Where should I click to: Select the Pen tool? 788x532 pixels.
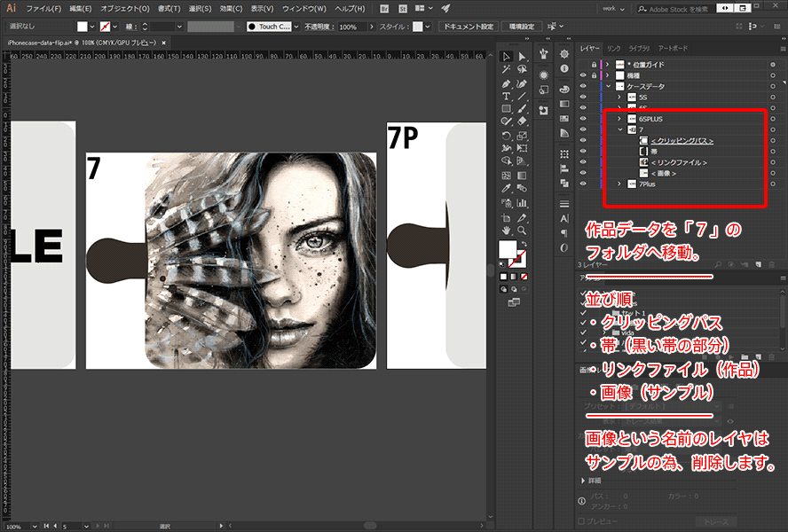pos(506,82)
